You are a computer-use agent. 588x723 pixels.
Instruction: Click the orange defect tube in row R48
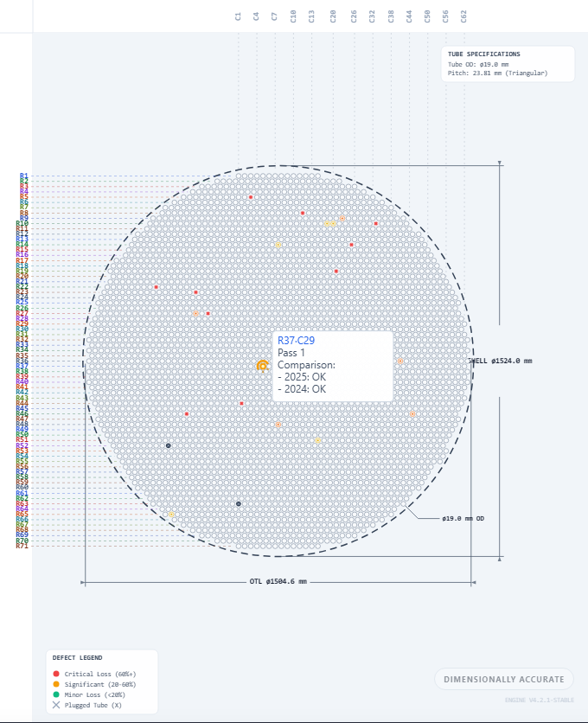pyautogui.click(x=278, y=425)
